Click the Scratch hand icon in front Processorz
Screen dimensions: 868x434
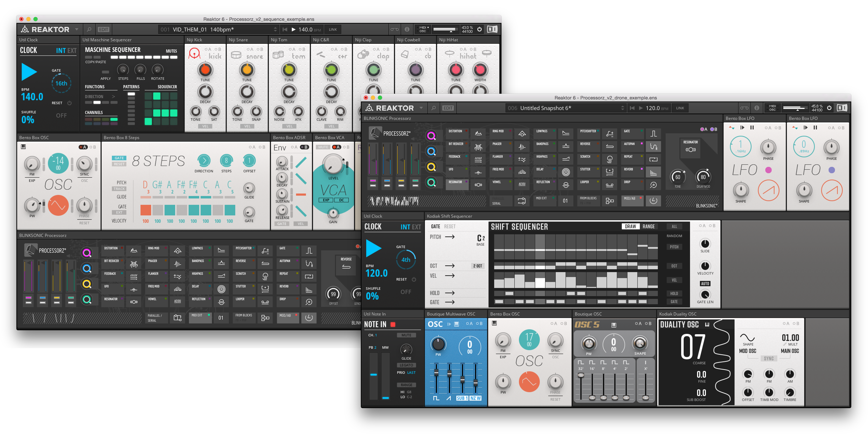pyautogui.click(x=610, y=159)
